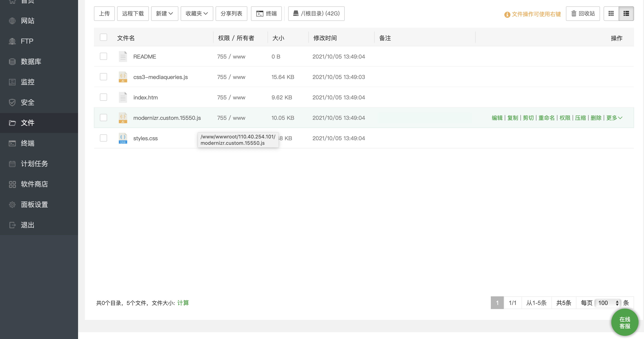Open 软件商店 in the sidebar
644x339 pixels.
(x=34, y=184)
